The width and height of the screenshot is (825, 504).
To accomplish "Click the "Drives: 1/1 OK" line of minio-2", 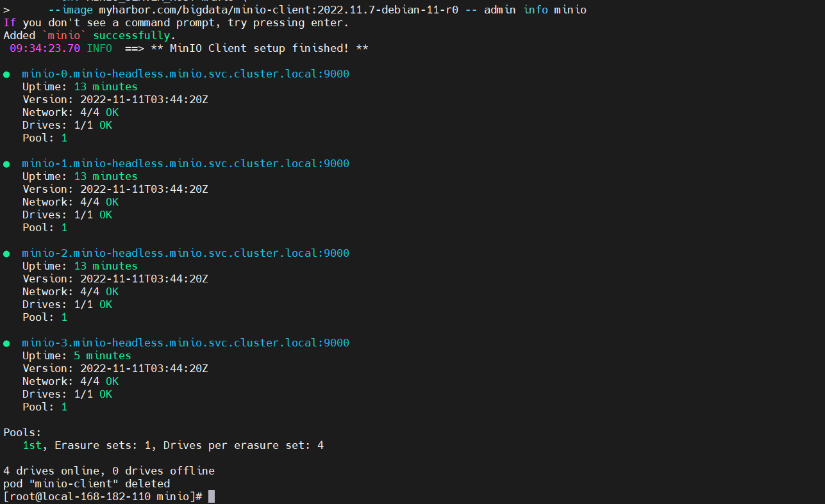I will 67,305.
